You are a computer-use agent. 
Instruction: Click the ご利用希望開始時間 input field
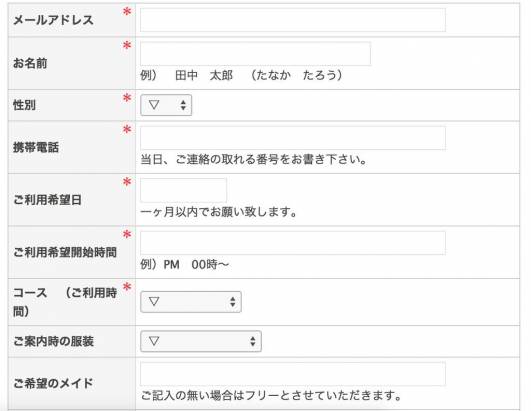[x=293, y=243]
